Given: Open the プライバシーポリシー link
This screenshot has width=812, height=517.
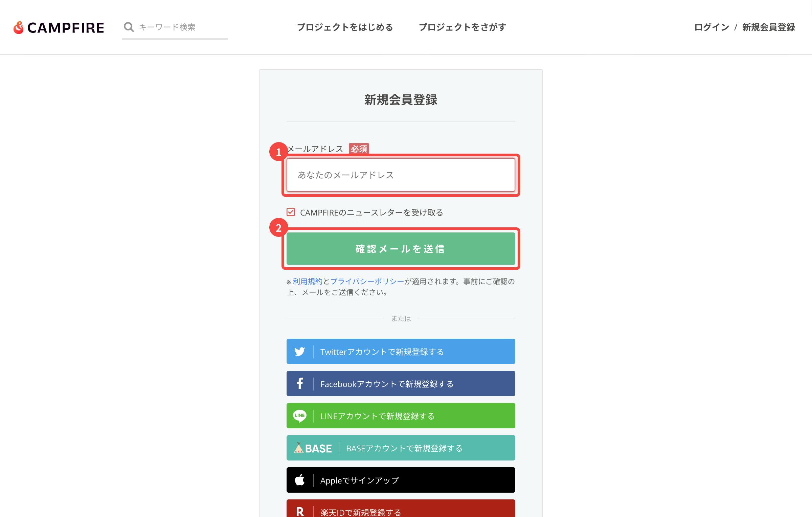Looking at the screenshot, I should coord(367,282).
